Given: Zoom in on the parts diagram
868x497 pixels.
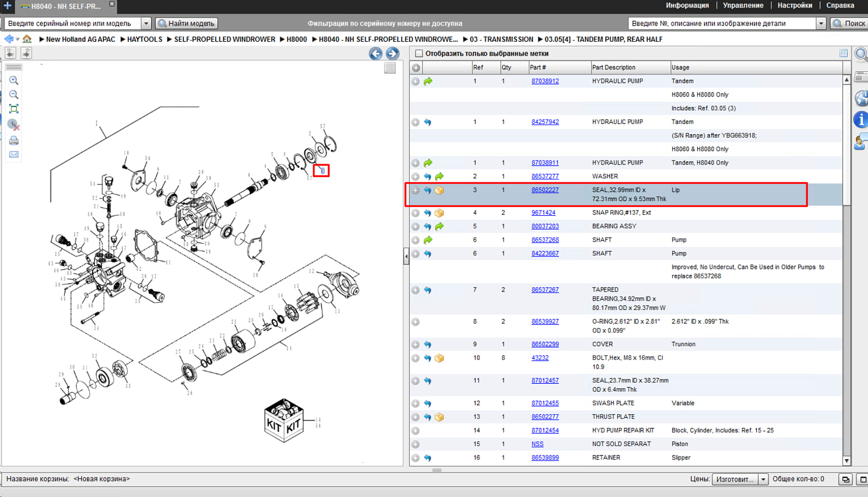Looking at the screenshot, I should tap(14, 80).
